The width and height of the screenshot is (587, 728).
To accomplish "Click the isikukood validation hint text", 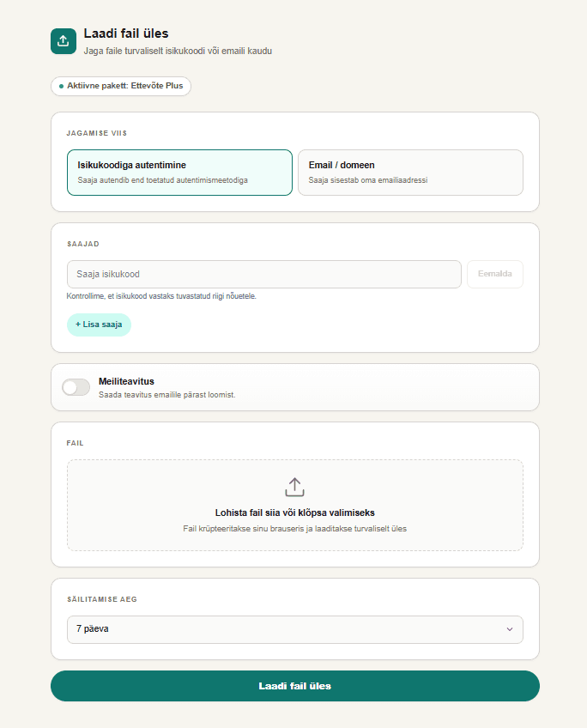I will point(161,296).
